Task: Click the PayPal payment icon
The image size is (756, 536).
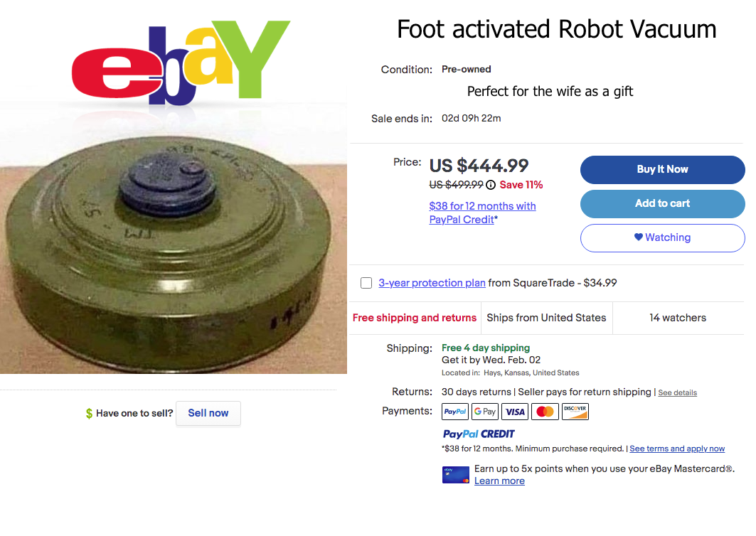Action: point(455,412)
